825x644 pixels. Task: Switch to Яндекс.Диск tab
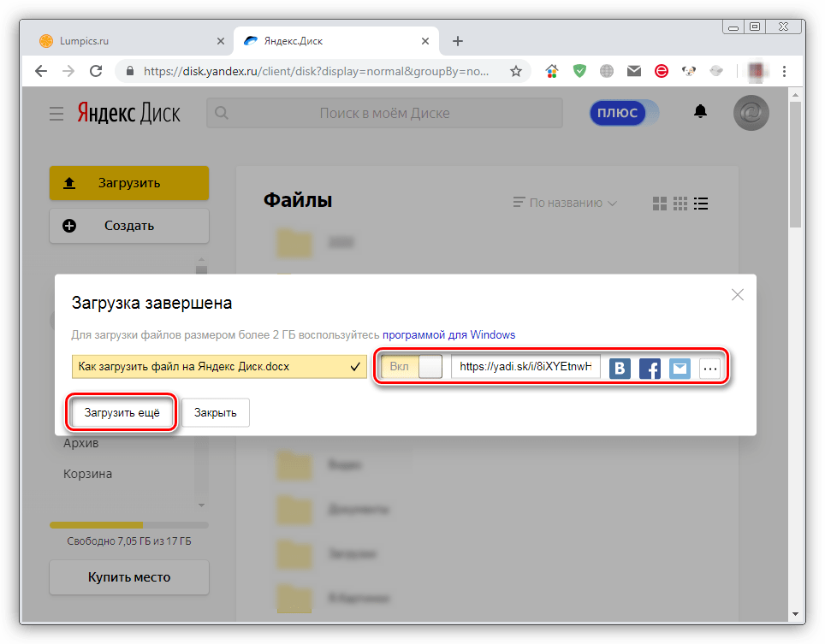[x=336, y=41]
